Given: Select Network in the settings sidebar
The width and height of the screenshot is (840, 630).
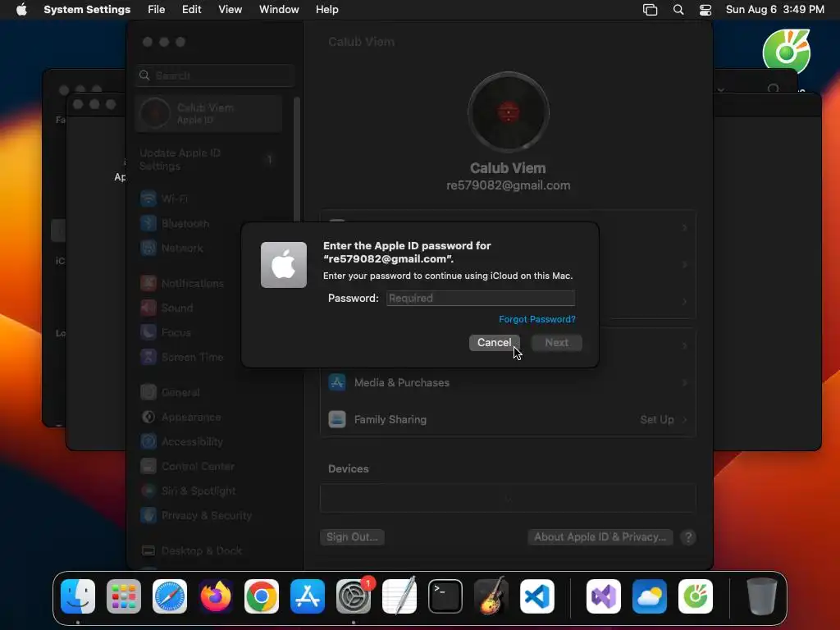Looking at the screenshot, I should 209,248.
